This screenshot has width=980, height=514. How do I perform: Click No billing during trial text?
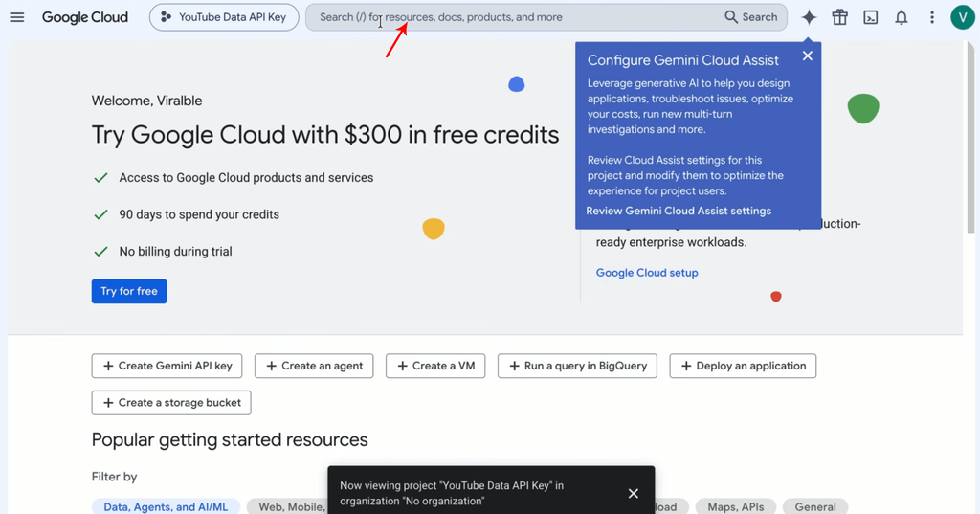tap(176, 252)
